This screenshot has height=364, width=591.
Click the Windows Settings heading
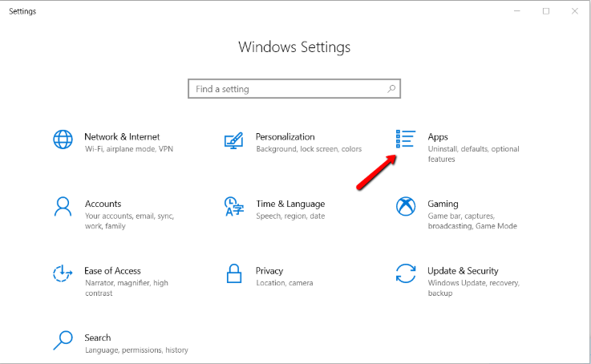point(294,47)
